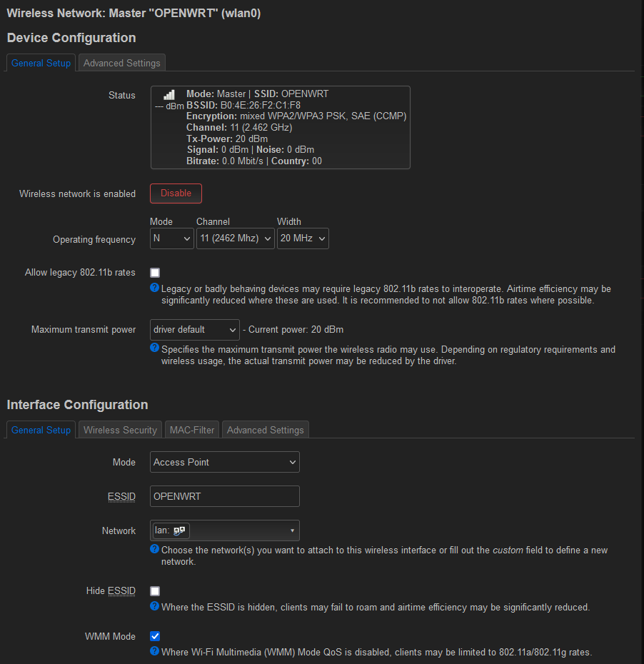Screen dimensions: 644x664
Task: Check the Hide ESSID checkbox
Action: coord(155,591)
